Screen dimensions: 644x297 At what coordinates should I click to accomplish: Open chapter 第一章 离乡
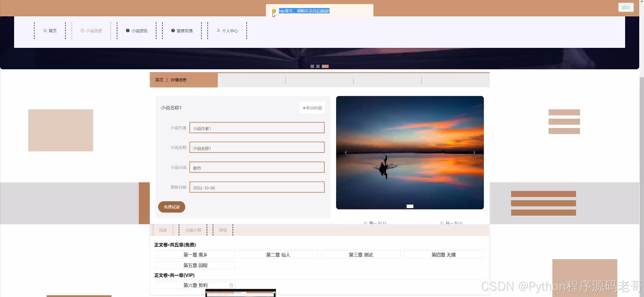pyautogui.click(x=195, y=255)
